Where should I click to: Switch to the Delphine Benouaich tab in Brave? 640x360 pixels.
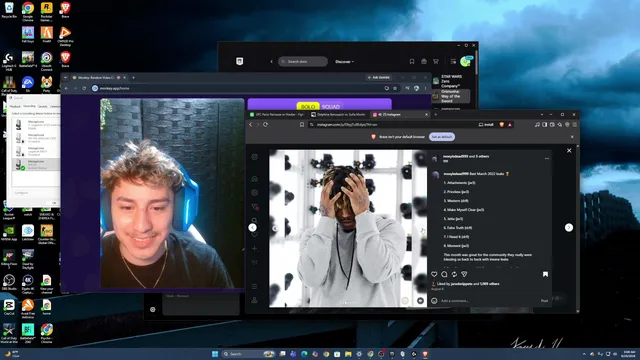(338, 115)
